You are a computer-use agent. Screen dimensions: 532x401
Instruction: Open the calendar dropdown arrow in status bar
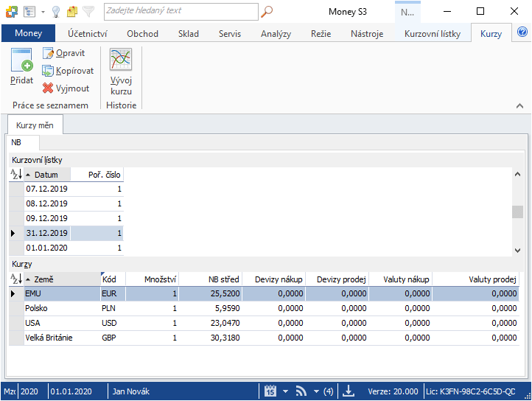pos(284,391)
